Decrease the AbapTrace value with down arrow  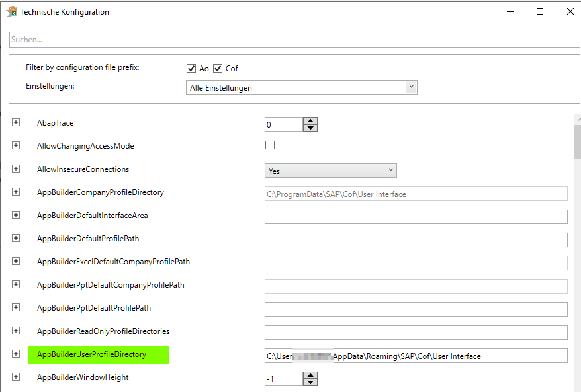(310, 128)
